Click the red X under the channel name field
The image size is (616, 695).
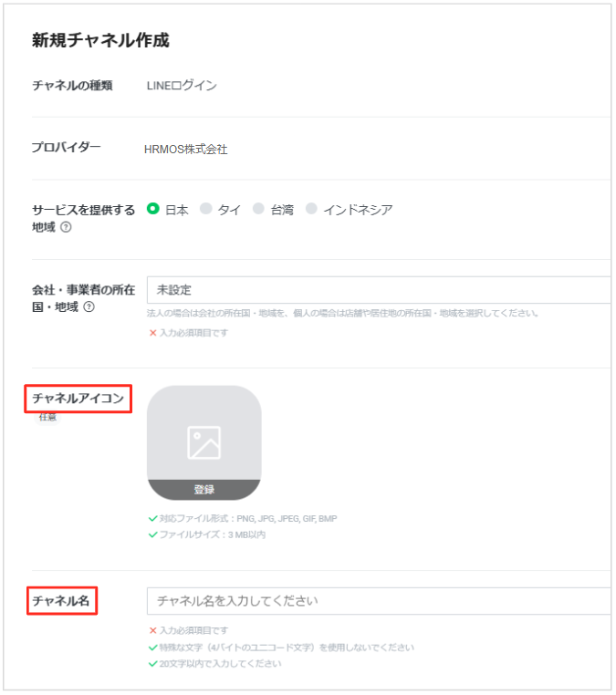coord(152,630)
